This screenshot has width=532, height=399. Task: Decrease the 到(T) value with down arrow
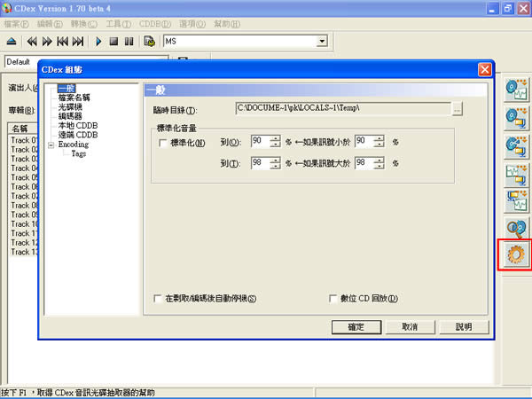point(275,166)
